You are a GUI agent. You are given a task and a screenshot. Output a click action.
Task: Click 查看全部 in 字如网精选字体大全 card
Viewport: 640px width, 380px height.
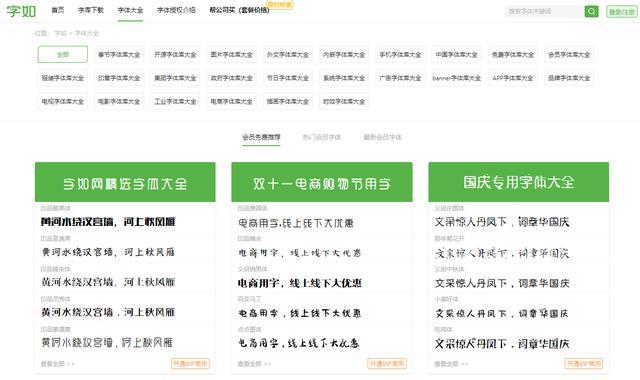pyautogui.click(x=57, y=364)
